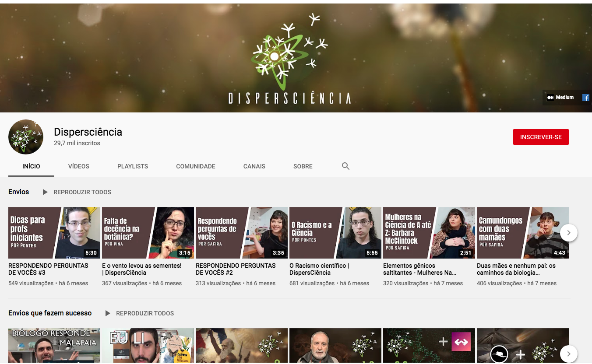This screenshot has height=364, width=592.
Task: Open popular thumbnail with hat icon and meteor
Action: click(x=523, y=346)
